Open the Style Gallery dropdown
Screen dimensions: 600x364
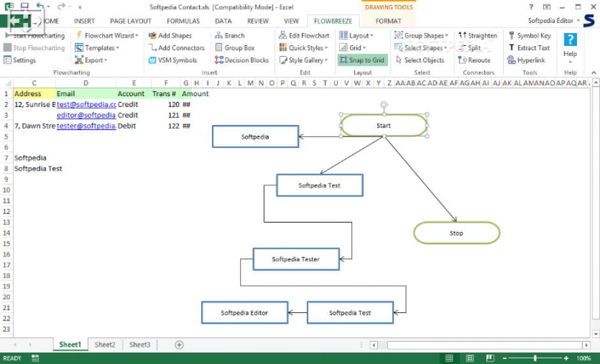click(x=304, y=60)
